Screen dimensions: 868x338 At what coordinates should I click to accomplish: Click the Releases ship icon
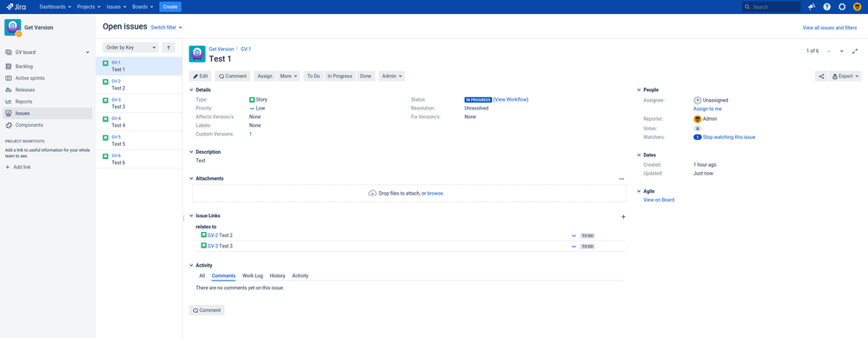(9, 89)
